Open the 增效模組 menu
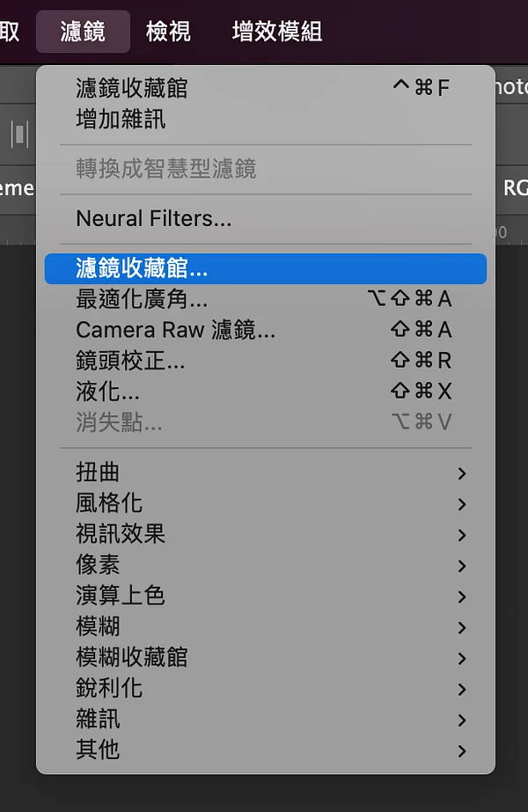This screenshot has height=812, width=528. pos(277,32)
